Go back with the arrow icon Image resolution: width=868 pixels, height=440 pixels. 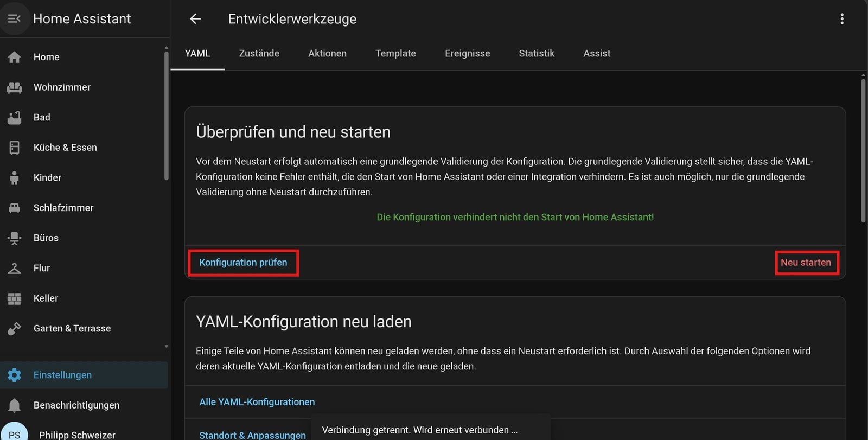tap(195, 19)
